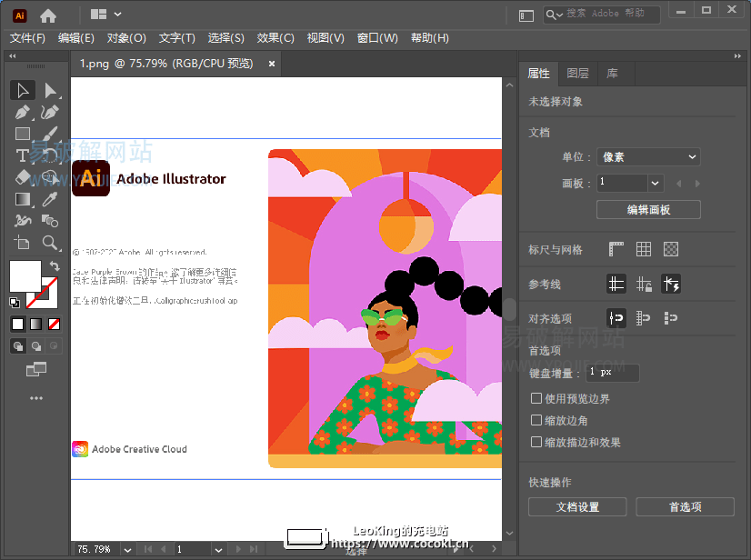
Task: Open the arrange documents workspace dropdown
Action: [x=105, y=15]
